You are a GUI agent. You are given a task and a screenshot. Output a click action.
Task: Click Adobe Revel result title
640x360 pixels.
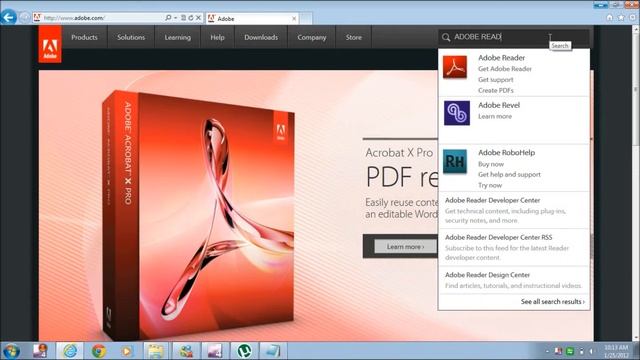pos(499,105)
